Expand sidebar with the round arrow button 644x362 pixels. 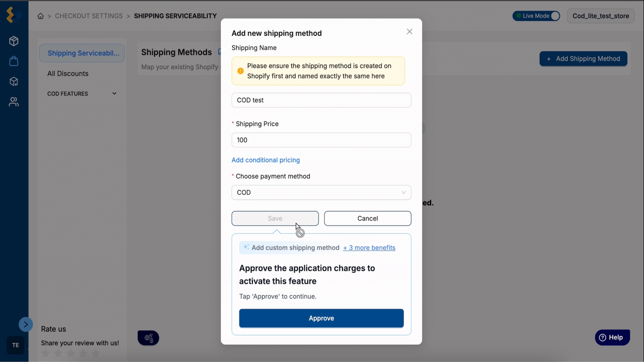26,324
